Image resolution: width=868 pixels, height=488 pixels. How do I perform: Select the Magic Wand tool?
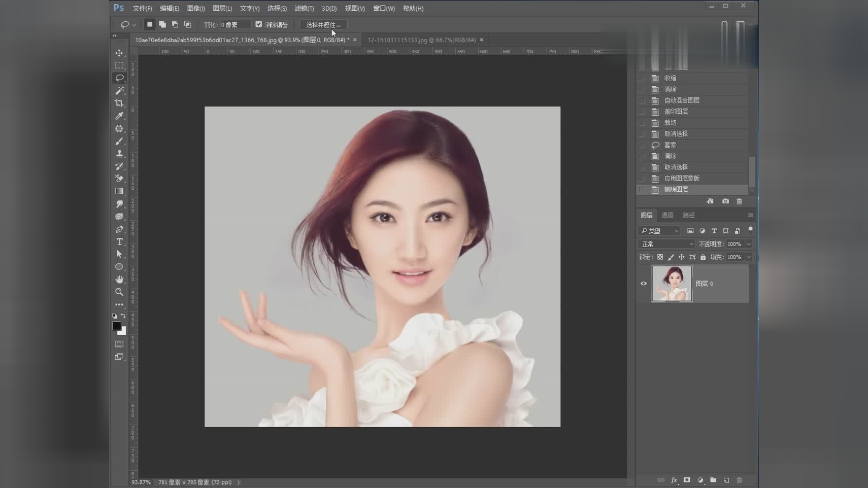click(119, 90)
